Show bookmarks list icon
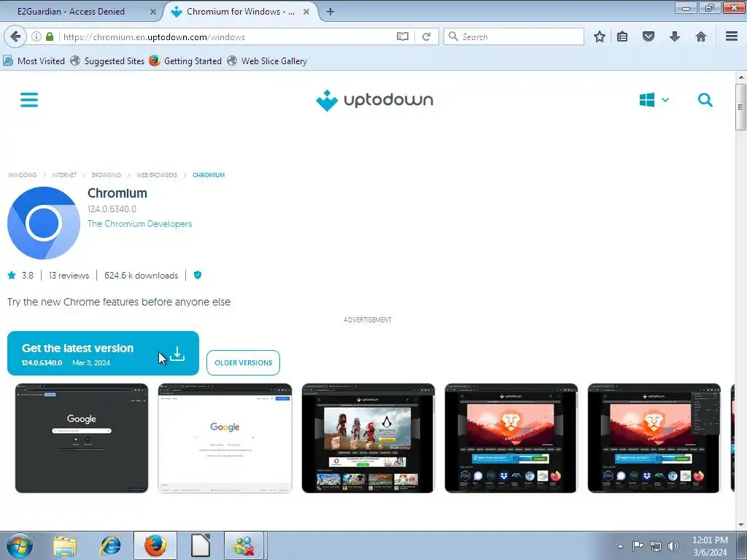Screen dimensions: 747x560 tap(622, 36)
